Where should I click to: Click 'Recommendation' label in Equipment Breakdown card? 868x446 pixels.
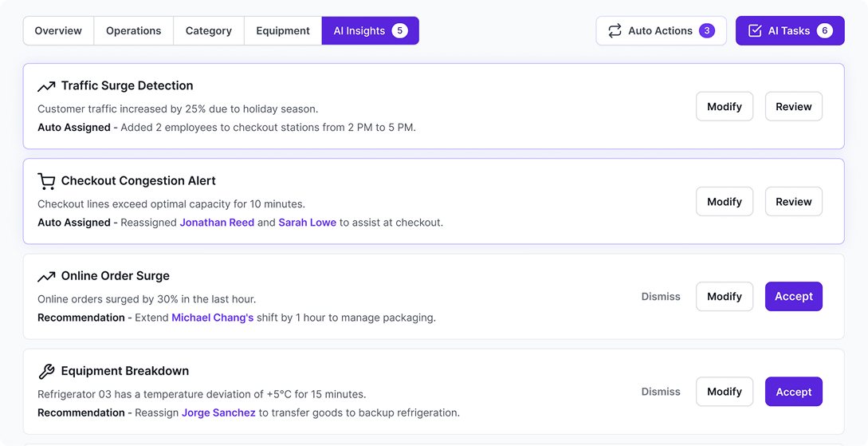tap(81, 412)
